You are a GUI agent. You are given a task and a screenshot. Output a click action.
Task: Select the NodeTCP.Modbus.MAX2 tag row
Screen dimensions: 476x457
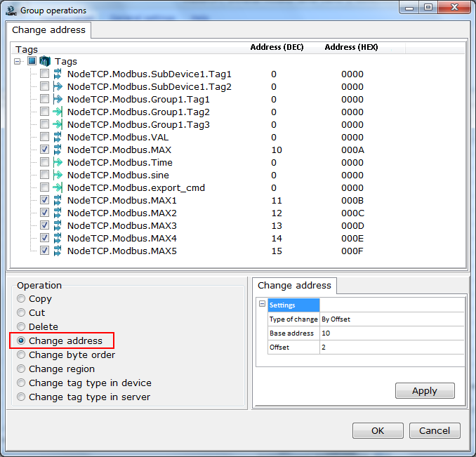click(121, 213)
